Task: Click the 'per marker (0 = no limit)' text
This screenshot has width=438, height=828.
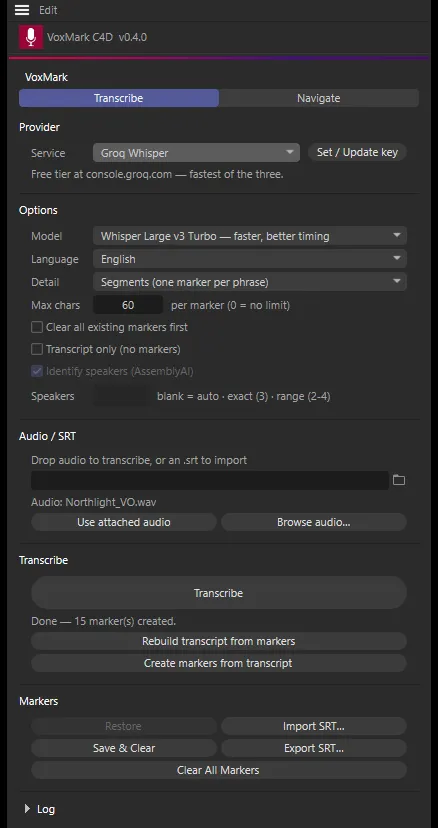Action: pyautogui.click(x=230, y=305)
